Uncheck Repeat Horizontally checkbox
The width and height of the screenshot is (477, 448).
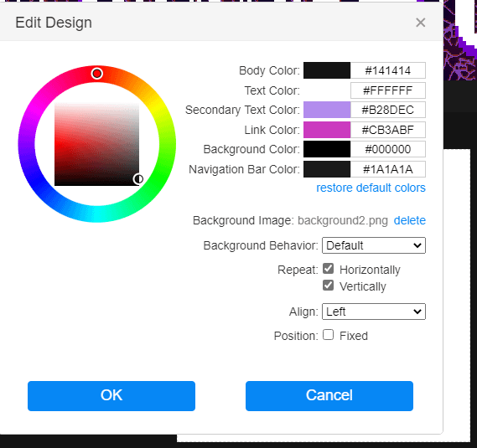[329, 269]
